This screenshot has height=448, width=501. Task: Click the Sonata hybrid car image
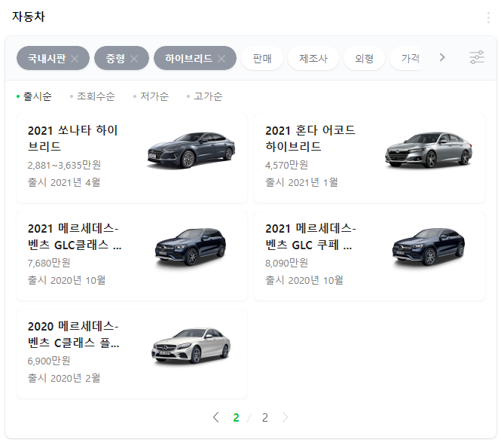point(191,150)
